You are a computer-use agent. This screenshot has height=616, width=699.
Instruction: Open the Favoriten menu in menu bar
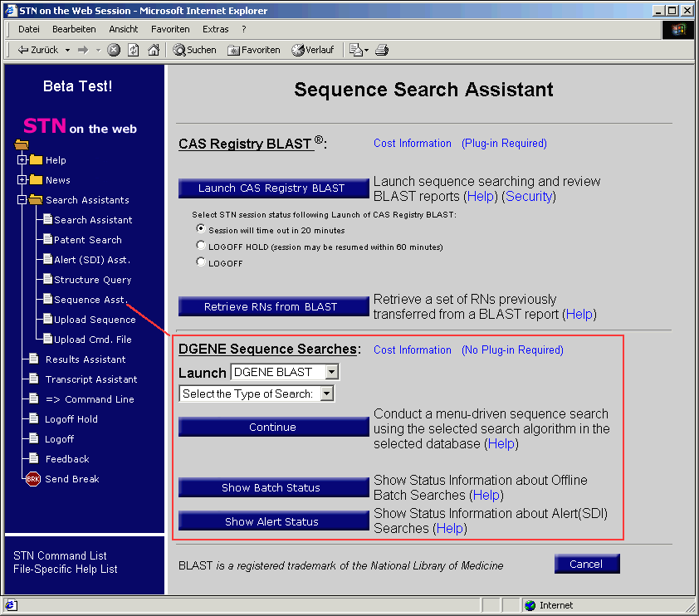pyautogui.click(x=170, y=29)
